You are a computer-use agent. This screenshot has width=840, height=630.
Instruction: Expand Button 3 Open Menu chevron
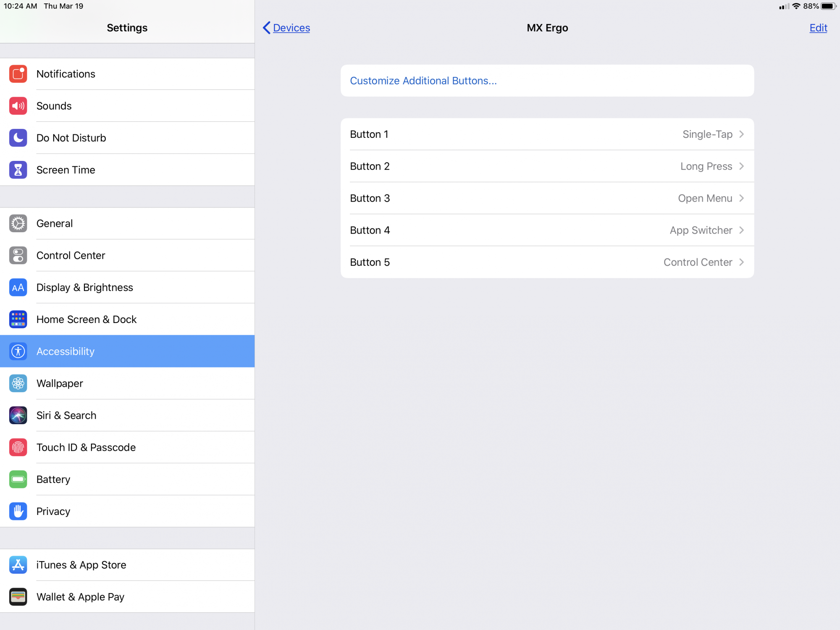[742, 198]
